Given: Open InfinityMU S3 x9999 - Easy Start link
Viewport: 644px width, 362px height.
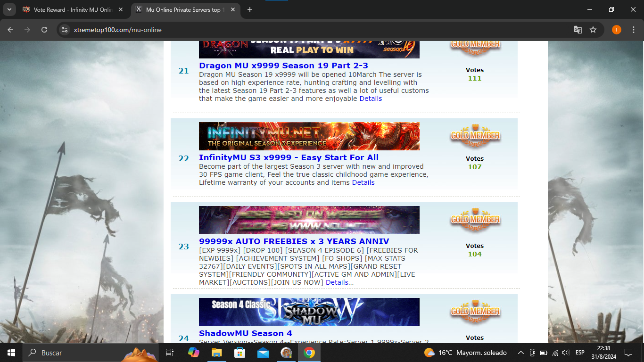Looking at the screenshot, I should click(x=289, y=157).
